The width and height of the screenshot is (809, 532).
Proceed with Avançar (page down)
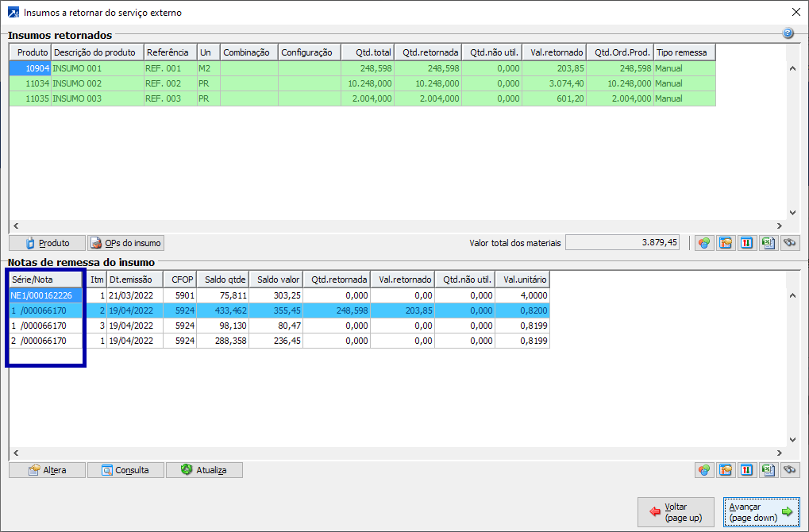(x=761, y=512)
